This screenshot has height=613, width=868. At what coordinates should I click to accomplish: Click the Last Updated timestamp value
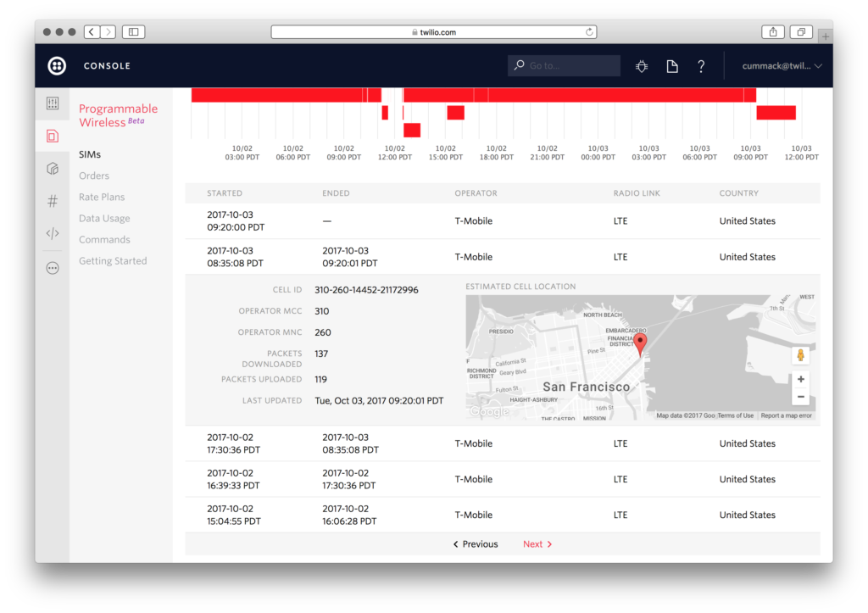(x=379, y=400)
